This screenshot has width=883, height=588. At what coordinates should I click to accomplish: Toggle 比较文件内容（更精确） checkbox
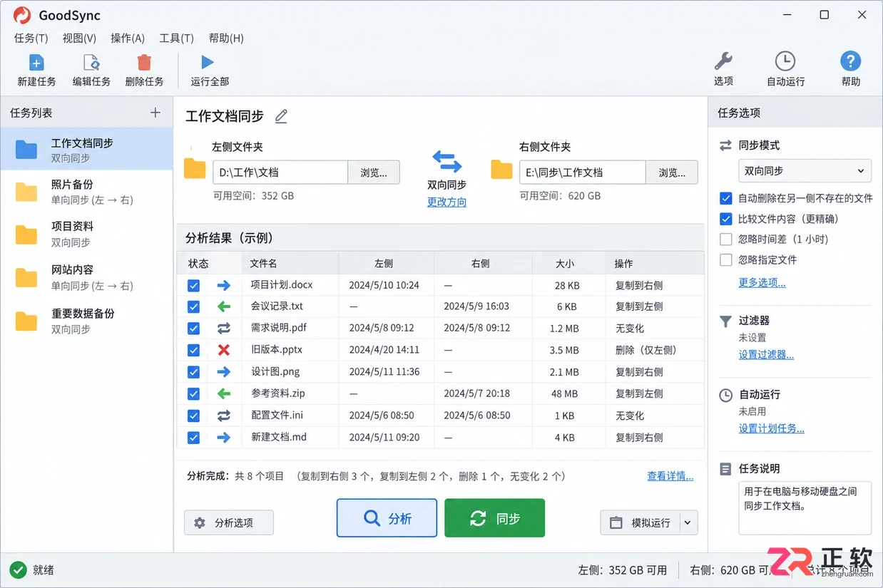click(726, 219)
